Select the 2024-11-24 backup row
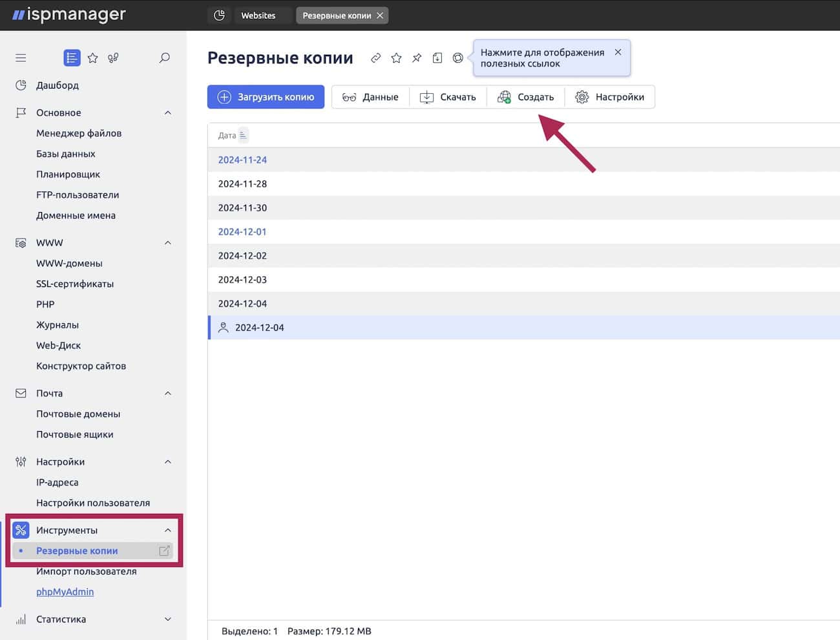 click(x=523, y=160)
